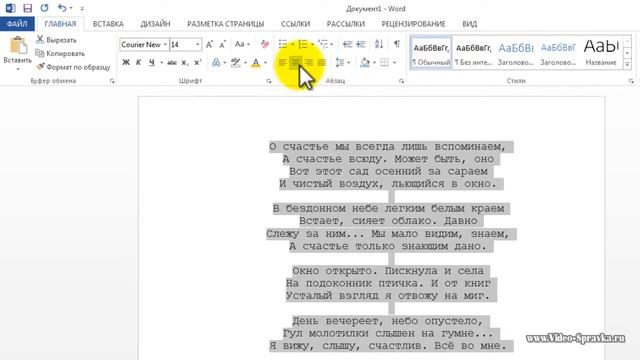640x360 pixels.
Task: Click the Bullets list icon
Action: [x=282, y=44]
